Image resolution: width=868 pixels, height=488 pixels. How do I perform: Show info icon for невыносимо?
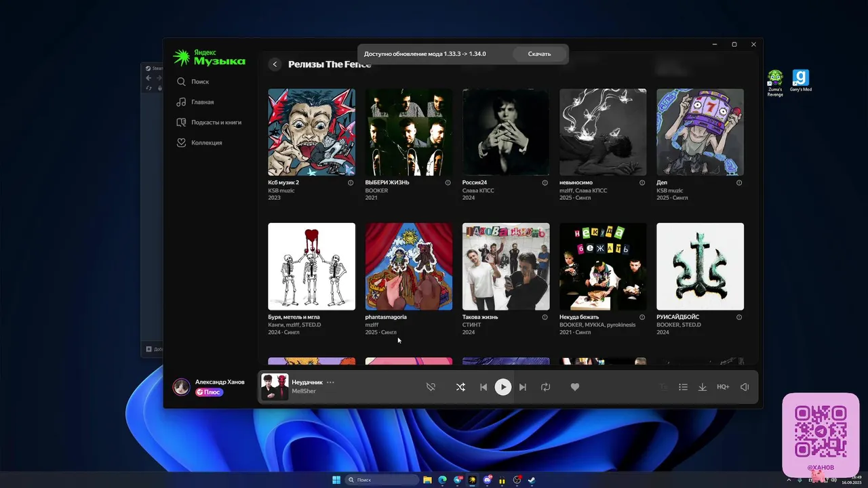pos(642,182)
